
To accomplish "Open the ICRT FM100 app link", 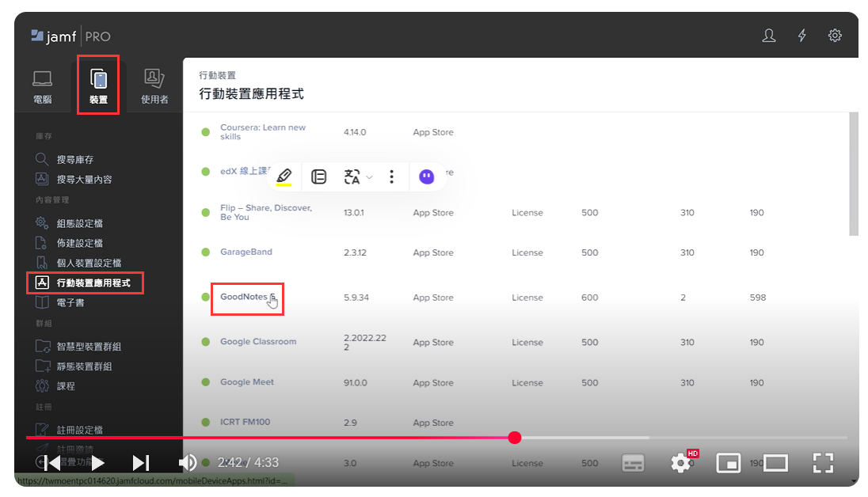I will coord(246,422).
